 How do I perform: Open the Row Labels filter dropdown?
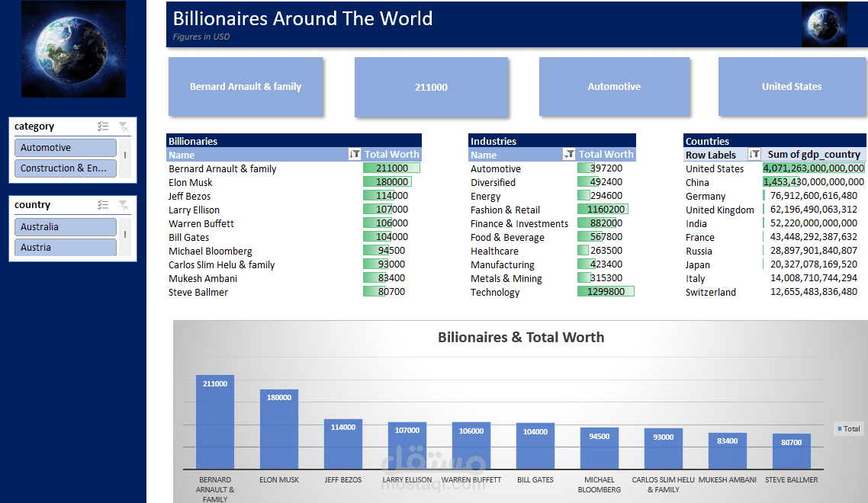(x=754, y=154)
